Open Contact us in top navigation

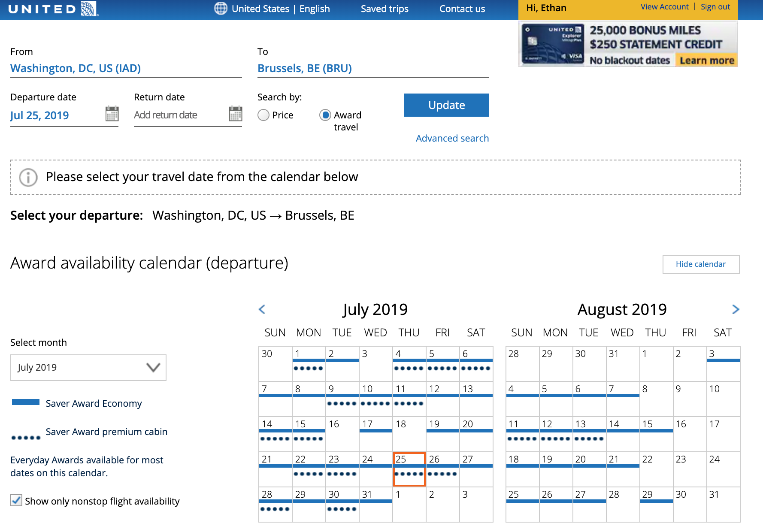click(462, 9)
